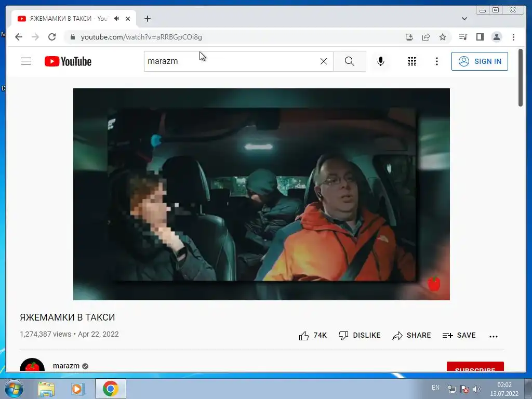
Task: Click the page vertical scrollbar thumb
Action: 521,78
